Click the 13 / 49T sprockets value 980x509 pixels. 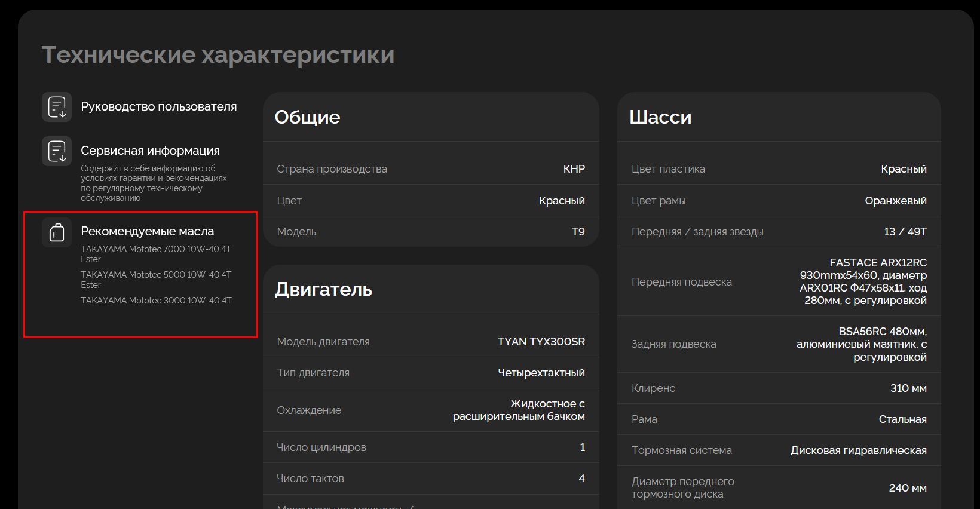click(x=905, y=232)
